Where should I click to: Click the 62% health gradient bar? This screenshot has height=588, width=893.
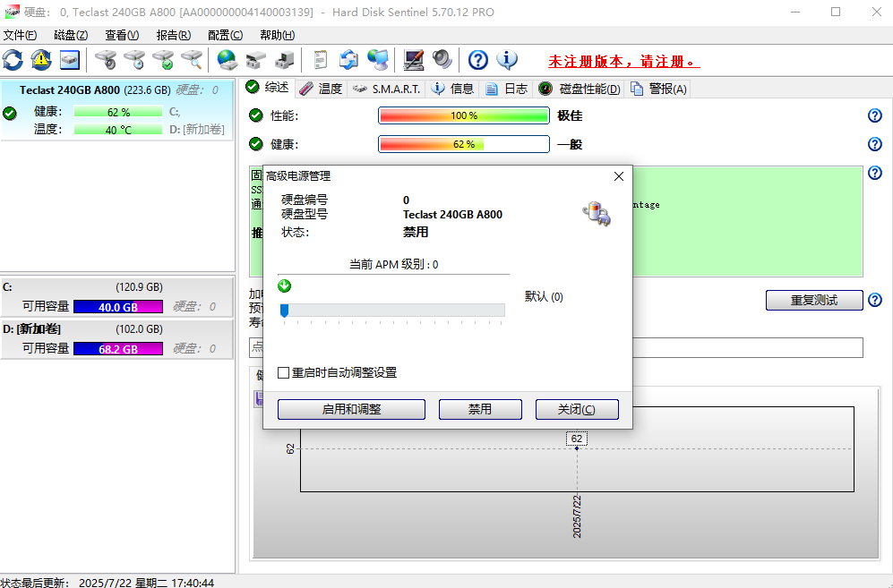pyautogui.click(x=464, y=144)
